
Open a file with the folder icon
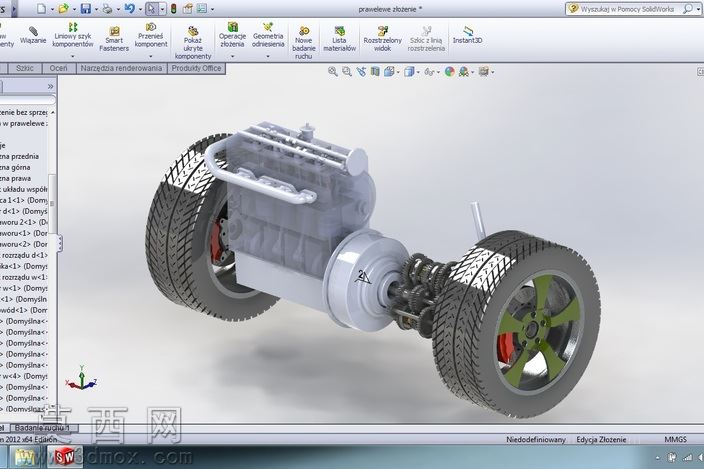[63, 9]
